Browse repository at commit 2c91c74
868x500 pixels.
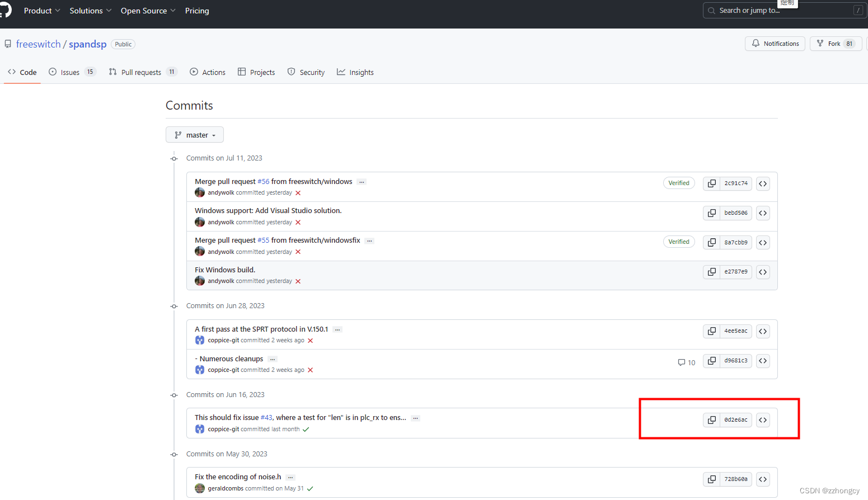[763, 183]
